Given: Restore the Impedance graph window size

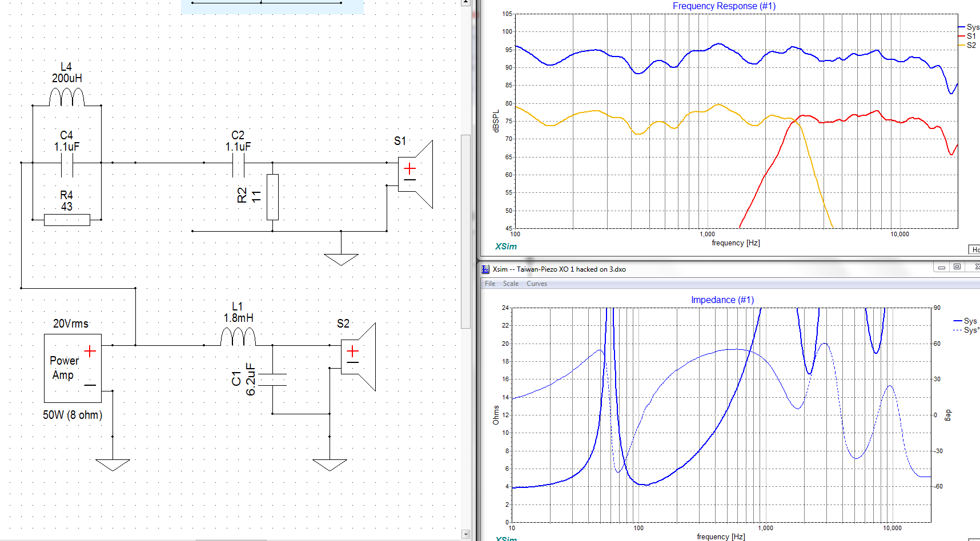Looking at the screenshot, I should 957,267.
